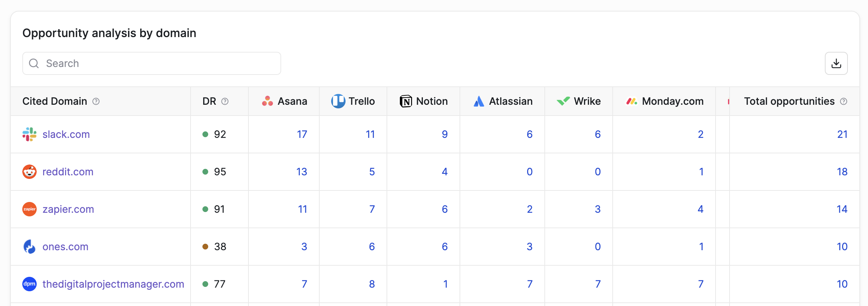Click the dpm favicon
Viewport: 868px width, 306px height.
point(29,284)
